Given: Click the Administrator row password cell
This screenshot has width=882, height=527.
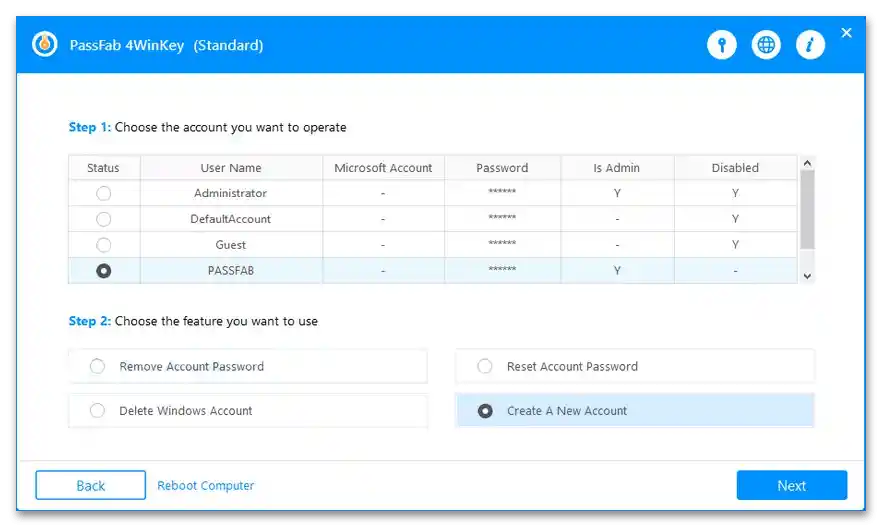Looking at the screenshot, I should point(502,193).
